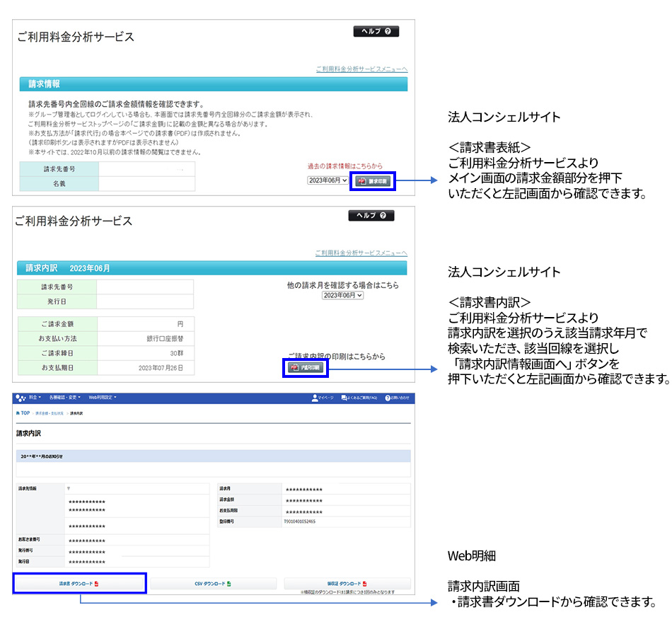The image size is (672, 622).
Task: Open help in the 請求情報 panel
Action: 376,32
